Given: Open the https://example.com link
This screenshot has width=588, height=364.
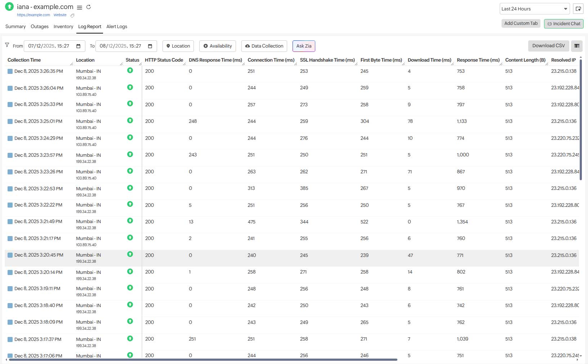Looking at the screenshot, I should coord(34,15).
